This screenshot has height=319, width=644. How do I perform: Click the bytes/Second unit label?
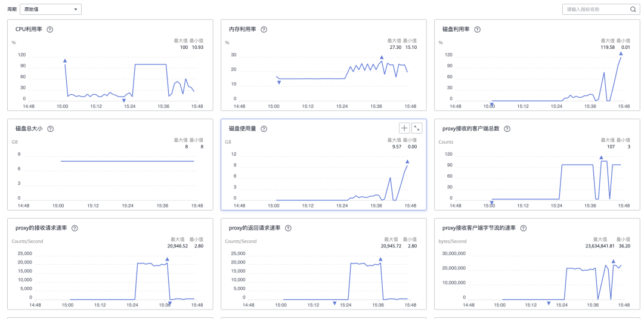coord(453,241)
